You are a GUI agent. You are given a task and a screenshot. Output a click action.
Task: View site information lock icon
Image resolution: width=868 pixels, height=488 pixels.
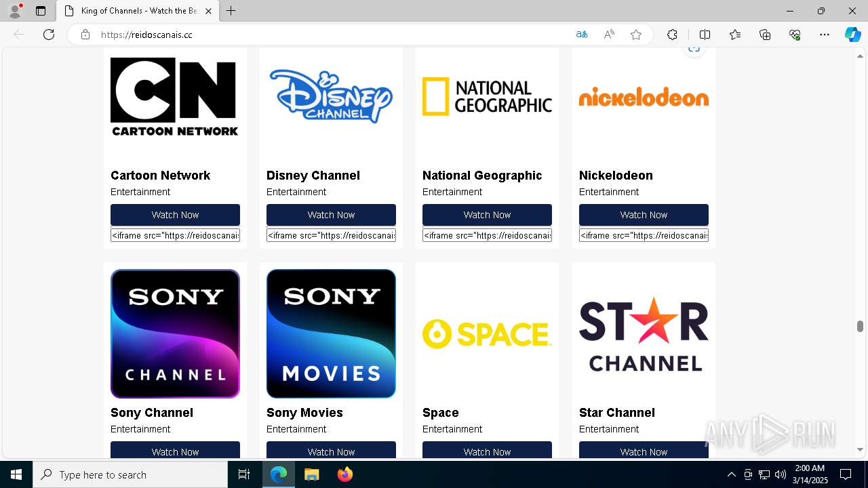pyautogui.click(x=85, y=35)
